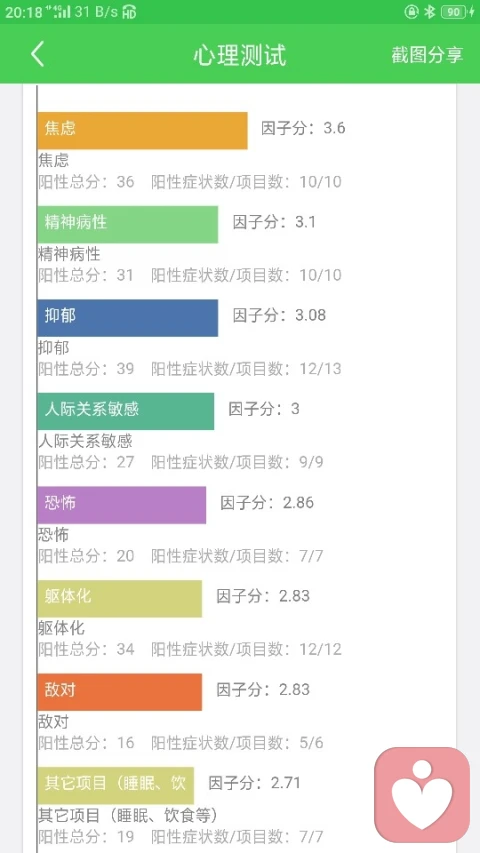Image resolution: width=480 pixels, height=853 pixels.
Task: Select the orange-red 敌对 bar
Action: tap(119, 692)
